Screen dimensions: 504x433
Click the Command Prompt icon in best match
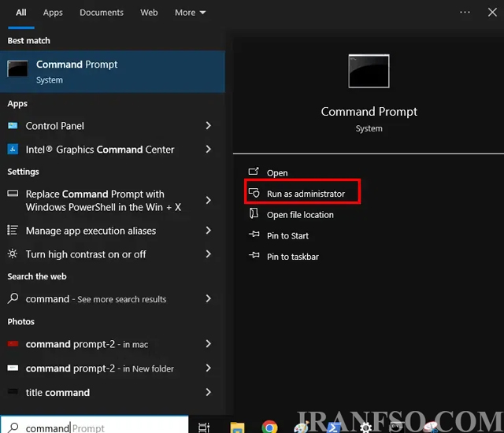pyautogui.click(x=17, y=68)
